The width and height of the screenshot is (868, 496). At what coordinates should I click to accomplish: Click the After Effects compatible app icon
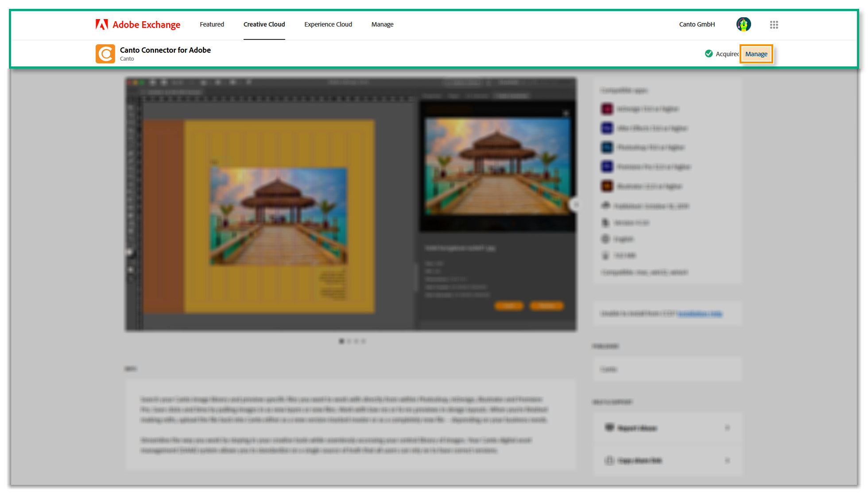(x=607, y=128)
